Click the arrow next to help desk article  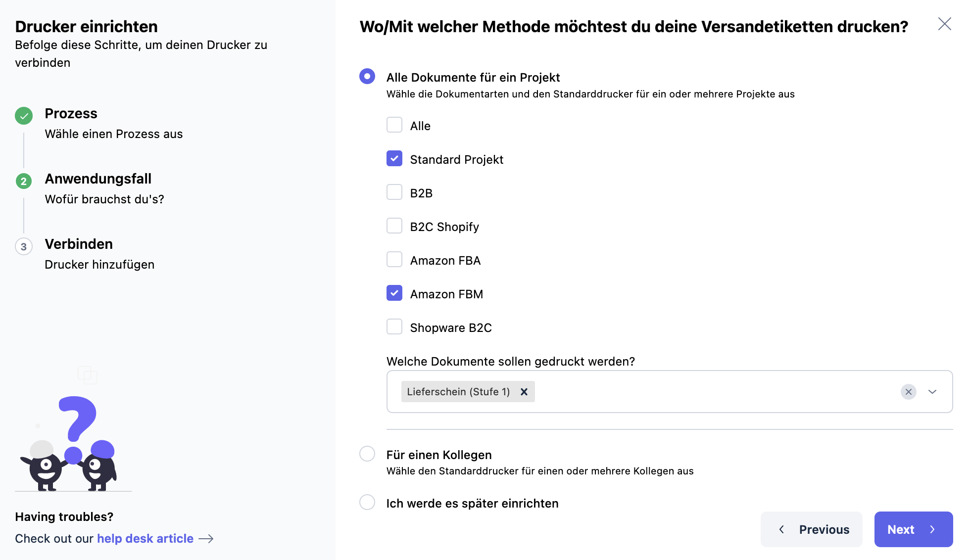[x=206, y=539]
